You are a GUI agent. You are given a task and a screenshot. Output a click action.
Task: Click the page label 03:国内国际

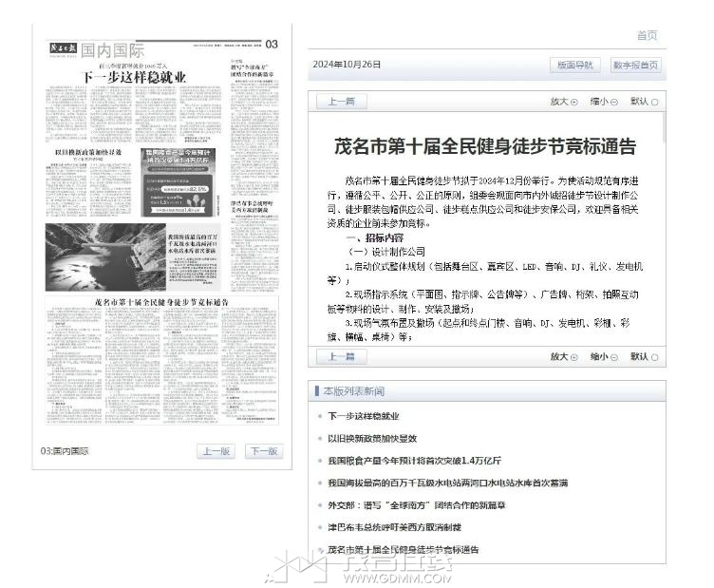[x=65, y=451]
